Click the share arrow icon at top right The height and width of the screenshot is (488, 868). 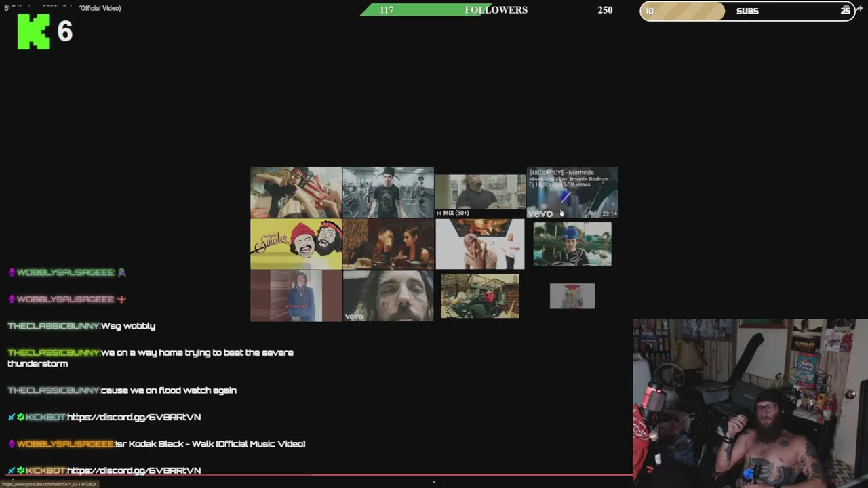tap(859, 9)
